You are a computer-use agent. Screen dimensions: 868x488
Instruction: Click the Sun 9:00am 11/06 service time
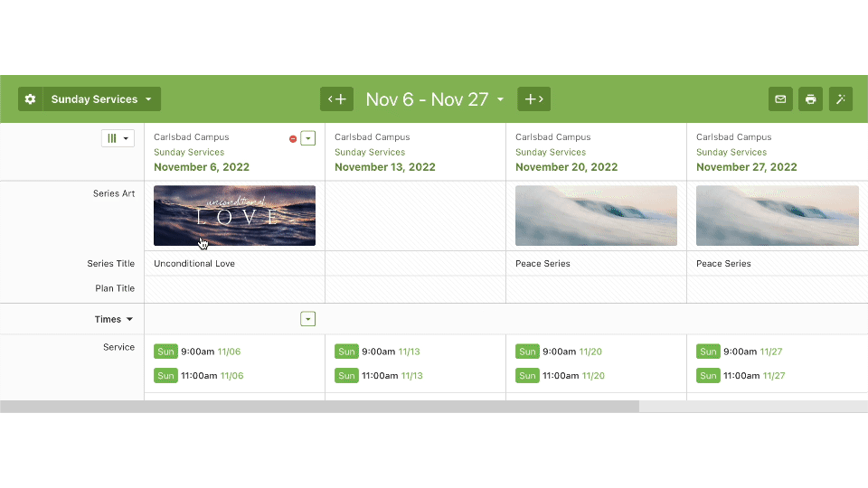click(x=197, y=352)
